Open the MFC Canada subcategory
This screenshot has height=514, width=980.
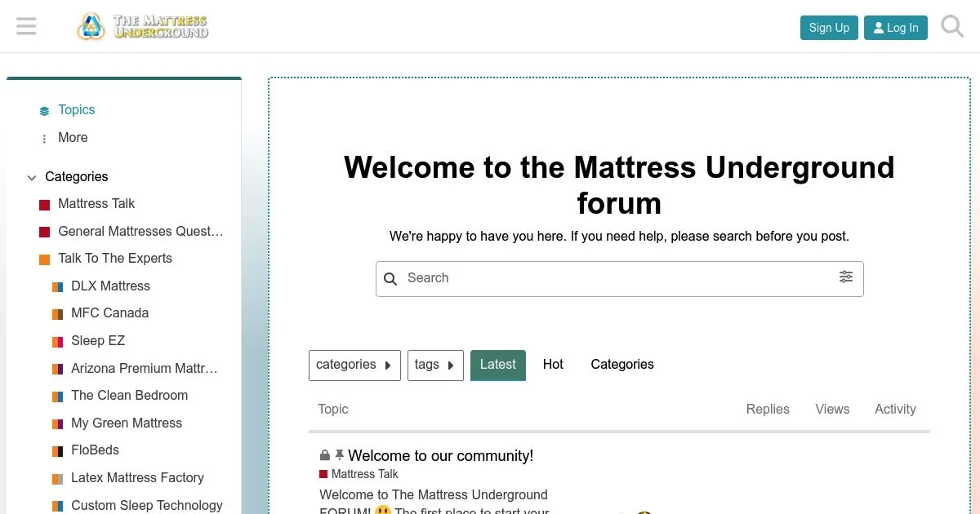(109, 313)
